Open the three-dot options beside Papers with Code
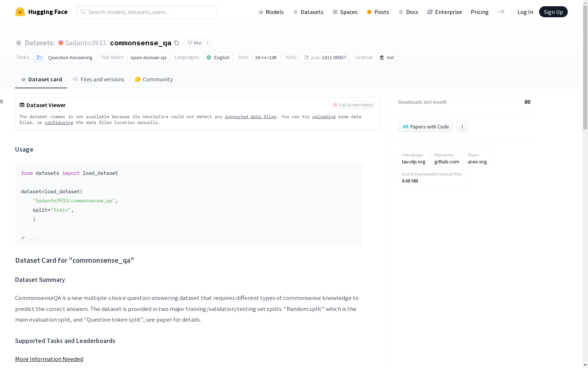The image size is (588, 368). [x=462, y=127]
